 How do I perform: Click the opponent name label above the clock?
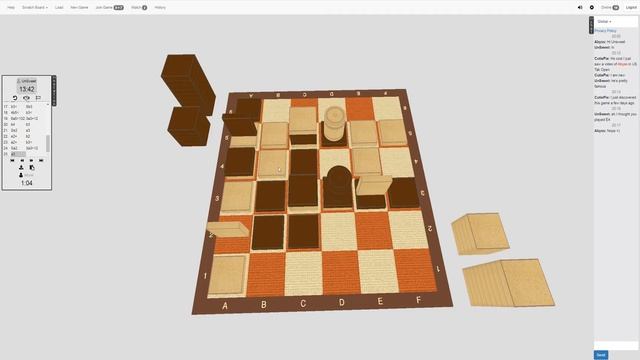(27, 81)
